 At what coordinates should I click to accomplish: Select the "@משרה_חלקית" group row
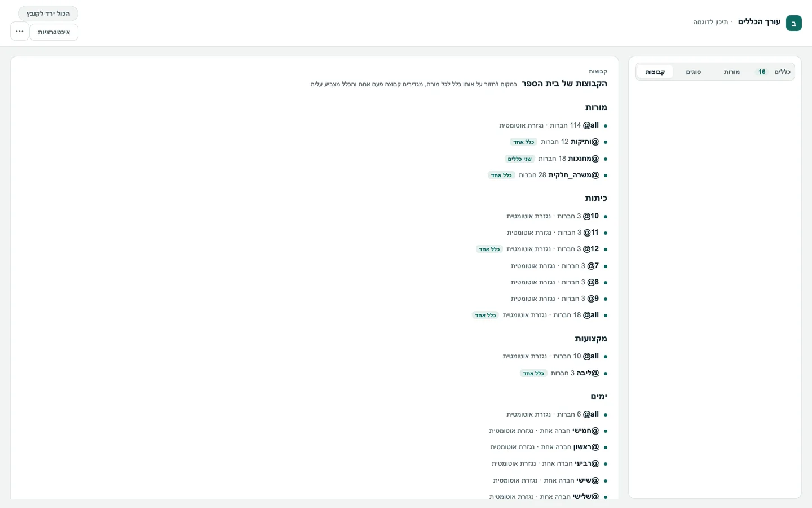(x=548, y=175)
